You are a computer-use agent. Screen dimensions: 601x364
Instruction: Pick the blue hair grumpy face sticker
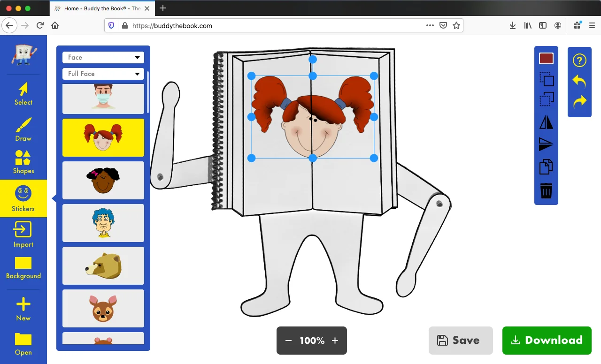pos(103,223)
